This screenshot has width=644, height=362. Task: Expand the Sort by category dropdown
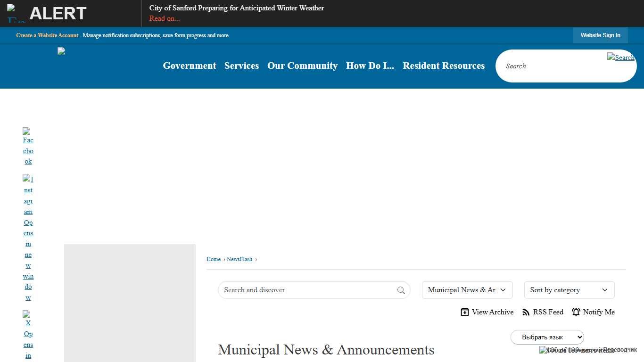(569, 290)
